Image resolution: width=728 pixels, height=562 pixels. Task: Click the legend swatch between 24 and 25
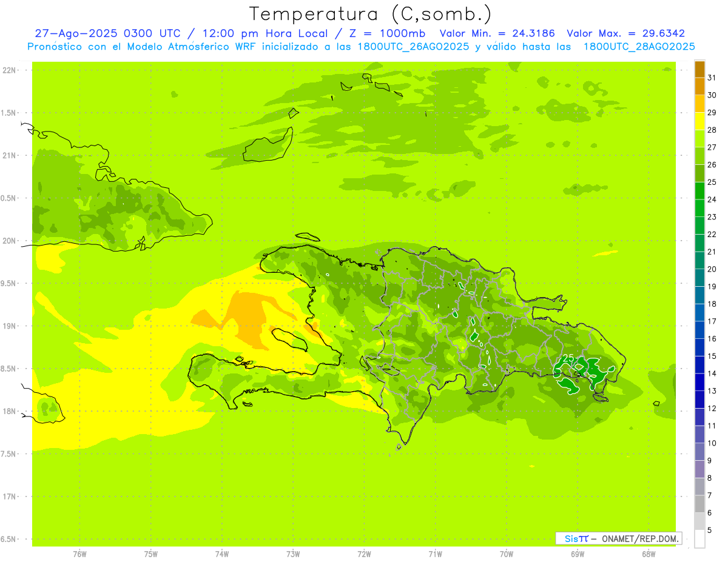[699, 190]
